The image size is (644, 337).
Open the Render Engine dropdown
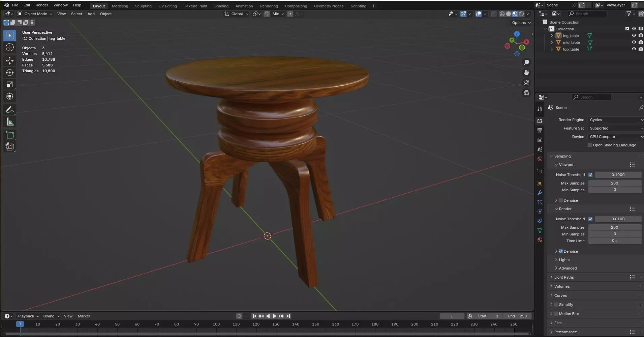[616, 120]
